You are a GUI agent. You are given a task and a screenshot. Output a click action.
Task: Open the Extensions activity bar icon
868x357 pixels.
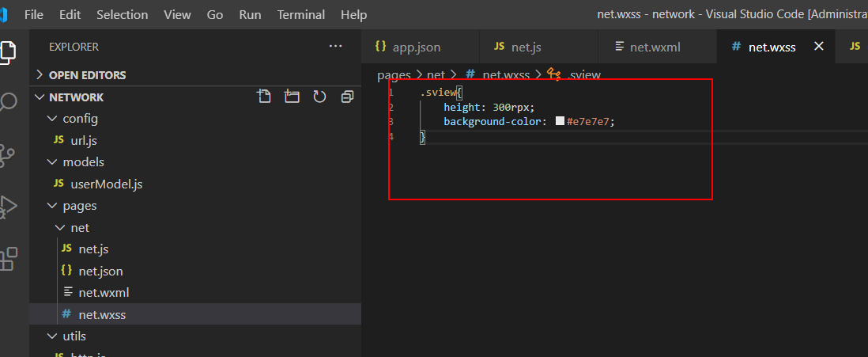coord(8,258)
